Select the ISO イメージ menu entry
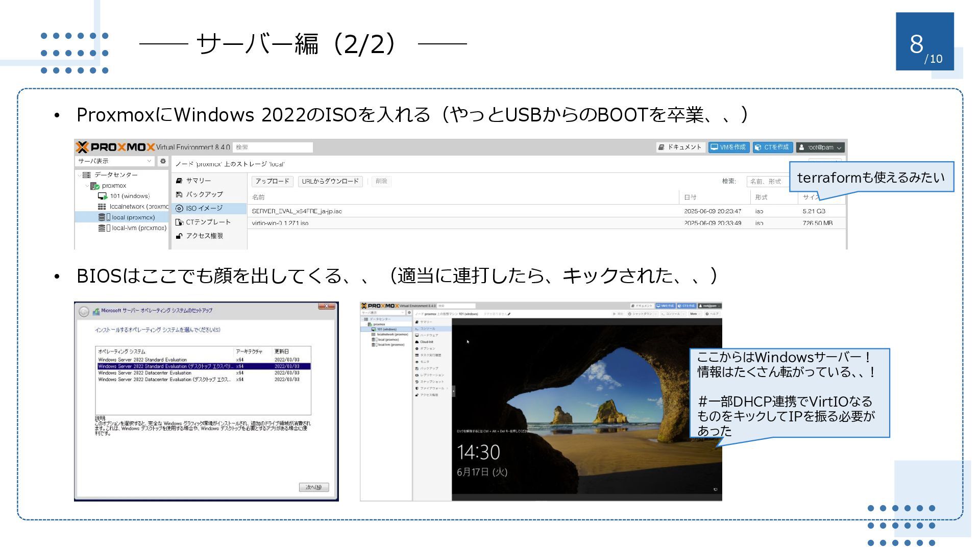The width and height of the screenshot is (980, 551). tap(204, 208)
